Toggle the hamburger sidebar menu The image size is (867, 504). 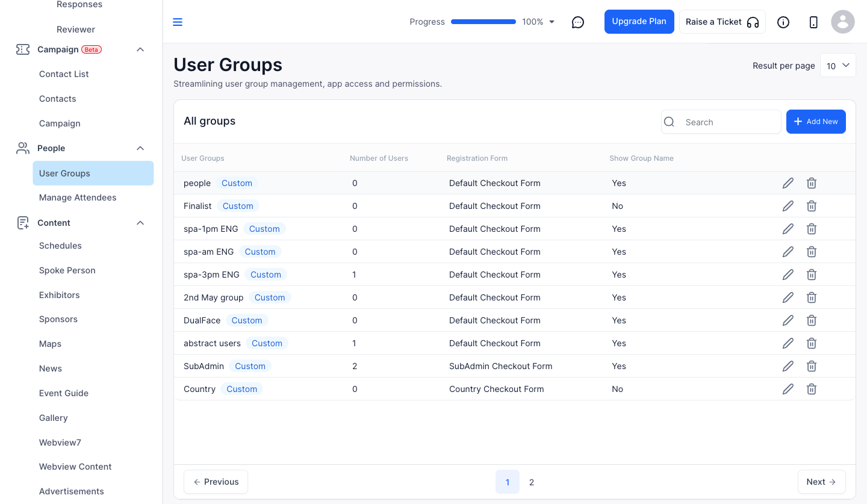point(178,22)
